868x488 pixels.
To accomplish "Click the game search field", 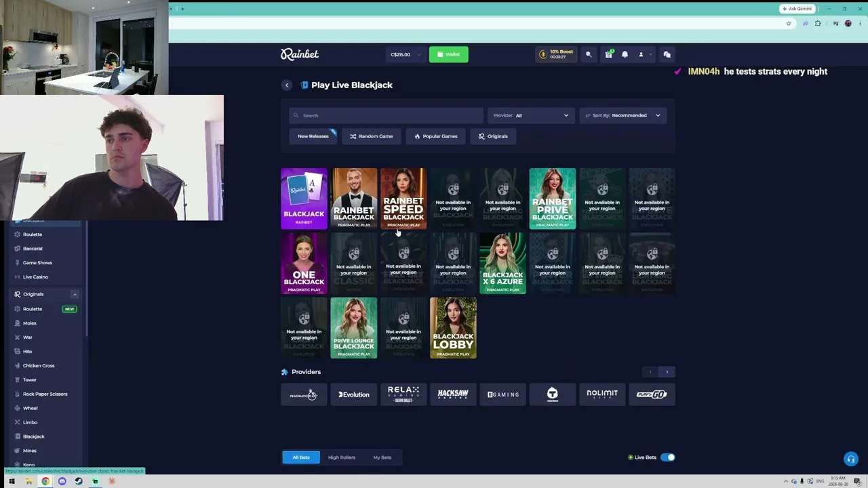I will (x=386, y=115).
